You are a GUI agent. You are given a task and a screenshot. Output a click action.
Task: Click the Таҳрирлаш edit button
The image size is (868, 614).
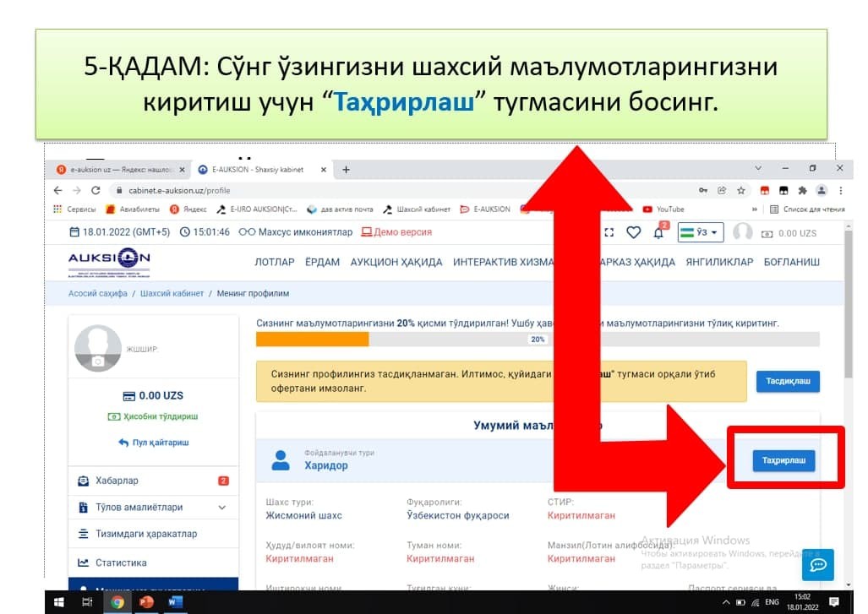[783, 460]
